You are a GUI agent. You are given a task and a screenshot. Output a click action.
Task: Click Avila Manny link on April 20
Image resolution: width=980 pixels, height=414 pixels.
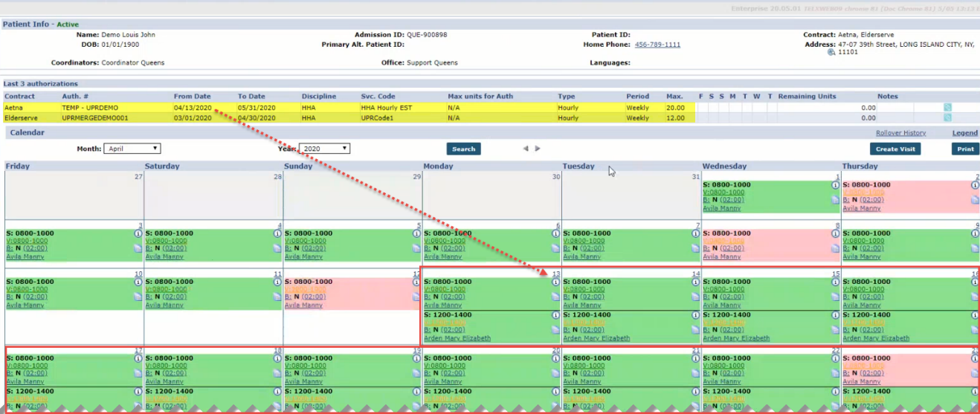pos(442,382)
